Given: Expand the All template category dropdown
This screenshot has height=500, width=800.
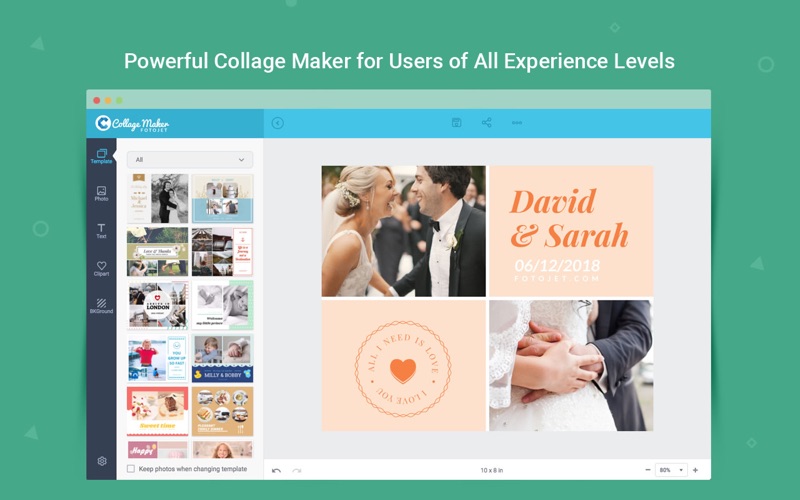Looking at the screenshot, I should (190, 160).
